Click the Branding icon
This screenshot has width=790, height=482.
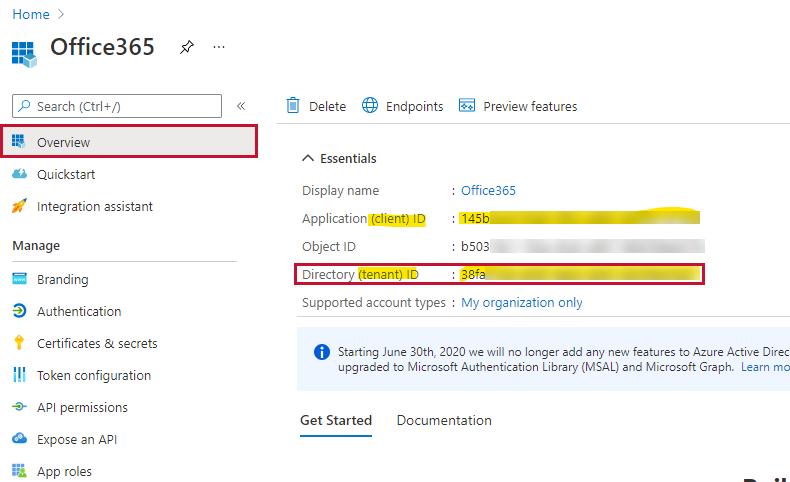19,279
